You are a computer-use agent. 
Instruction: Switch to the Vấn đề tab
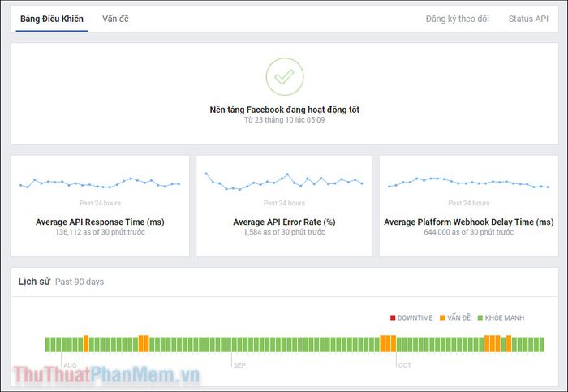[115, 19]
